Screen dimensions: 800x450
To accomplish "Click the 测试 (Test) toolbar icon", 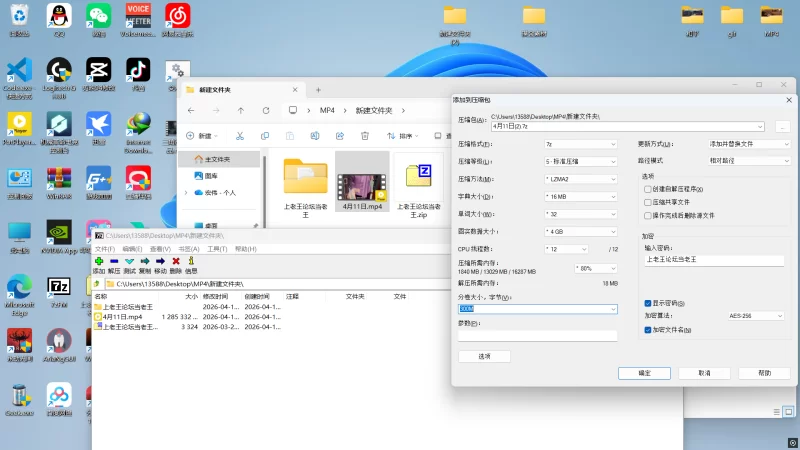I will tap(129, 261).
